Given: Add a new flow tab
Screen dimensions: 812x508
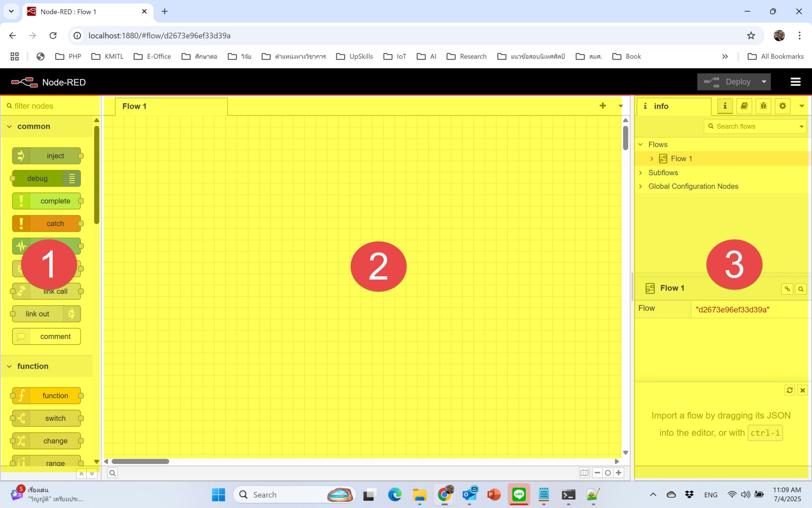Looking at the screenshot, I should [603, 106].
